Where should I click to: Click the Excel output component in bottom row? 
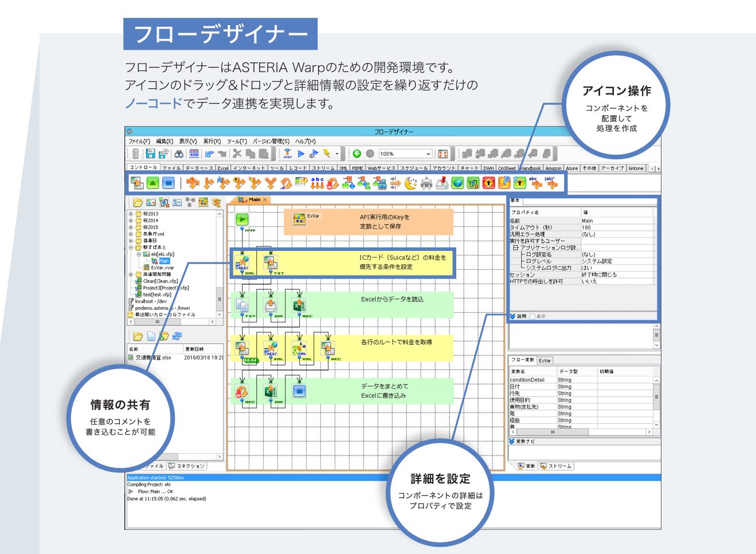pyautogui.click(x=271, y=391)
